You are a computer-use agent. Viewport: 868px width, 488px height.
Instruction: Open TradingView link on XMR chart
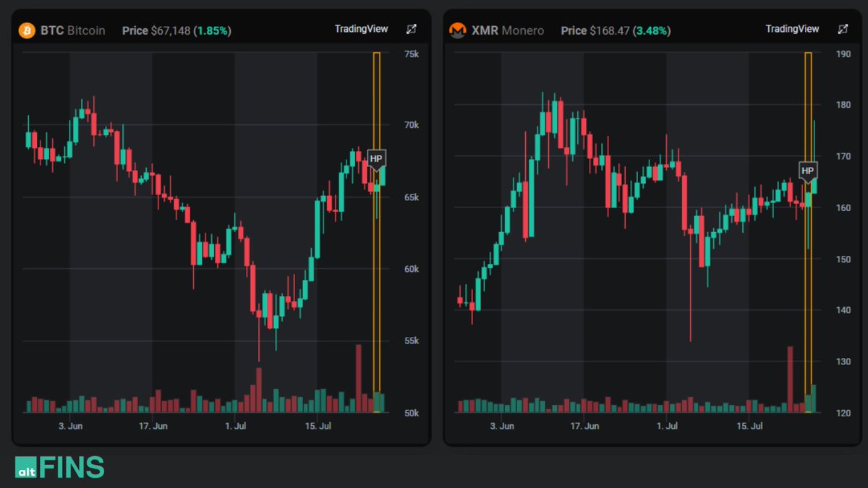[793, 29]
